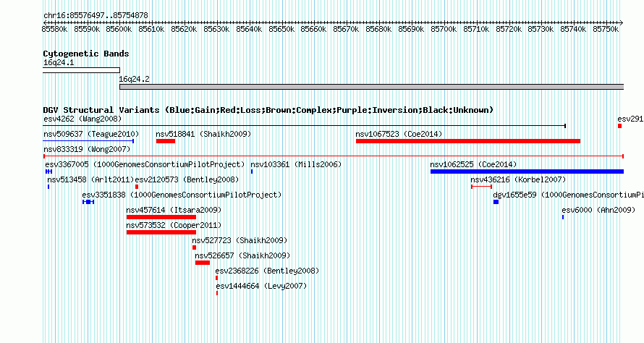Click esv2120573 (Bentley2008) label
Viewport: 644px width, 343px height.
(187, 180)
